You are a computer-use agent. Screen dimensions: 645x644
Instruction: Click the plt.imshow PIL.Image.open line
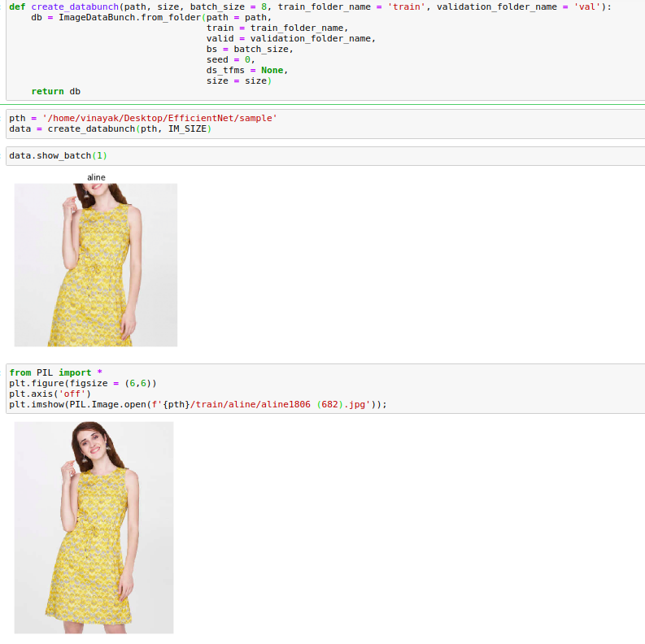[x=198, y=404]
